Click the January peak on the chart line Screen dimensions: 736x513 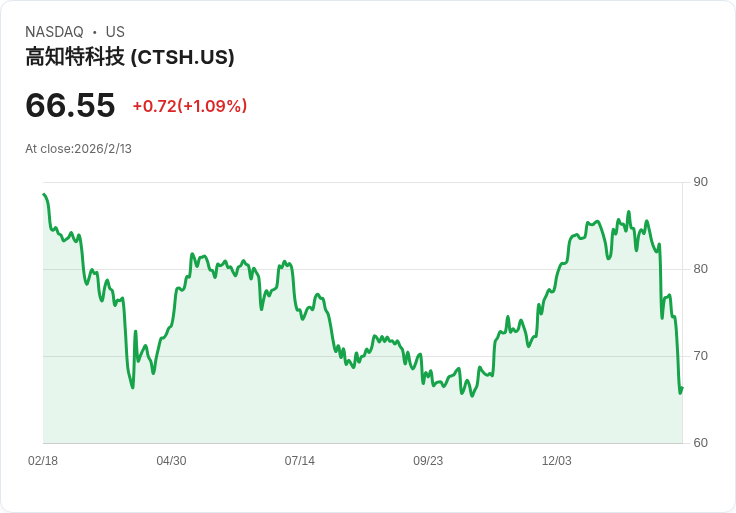[x=629, y=212]
